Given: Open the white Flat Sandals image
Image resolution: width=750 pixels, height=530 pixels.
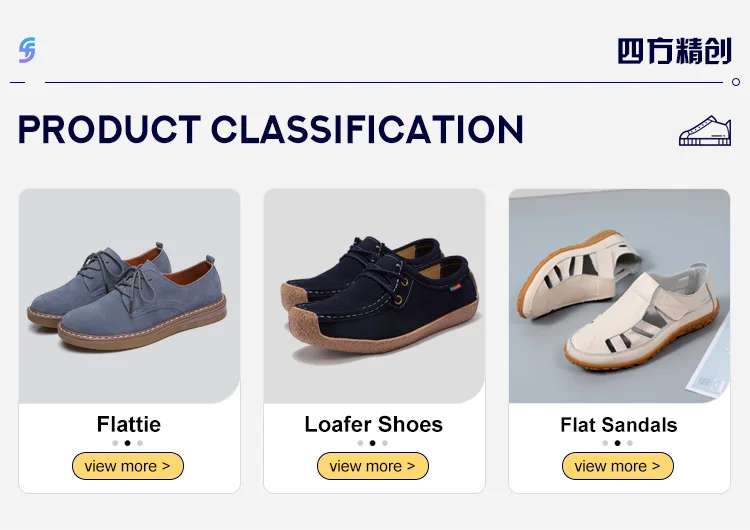Looking at the screenshot, I should (619, 296).
